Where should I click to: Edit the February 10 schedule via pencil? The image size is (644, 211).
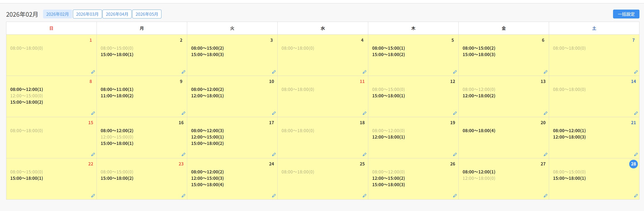click(274, 113)
